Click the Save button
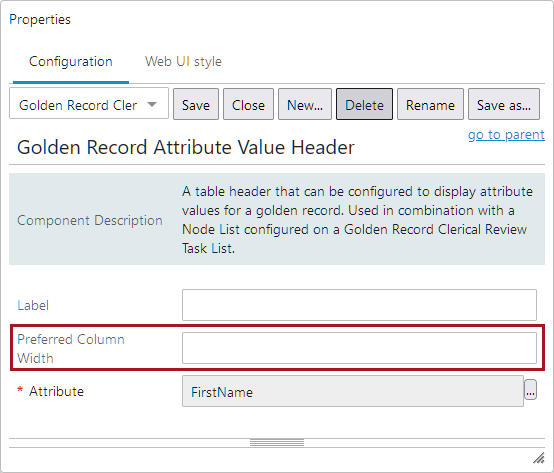554x473 pixels. (x=196, y=104)
